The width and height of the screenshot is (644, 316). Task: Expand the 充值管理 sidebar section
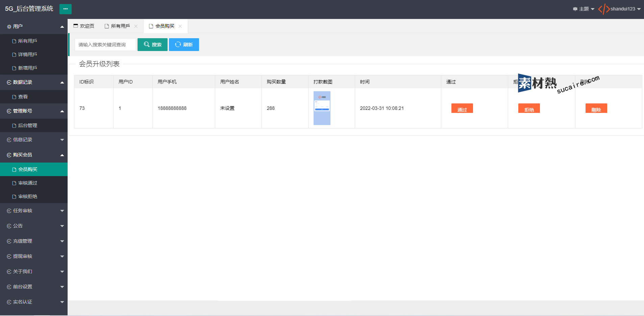(34, 241)
